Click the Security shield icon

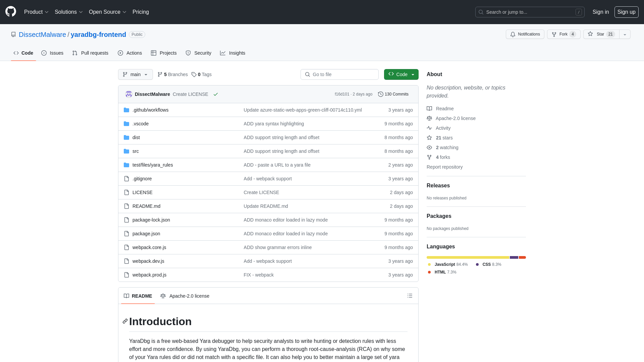(188, 53)
